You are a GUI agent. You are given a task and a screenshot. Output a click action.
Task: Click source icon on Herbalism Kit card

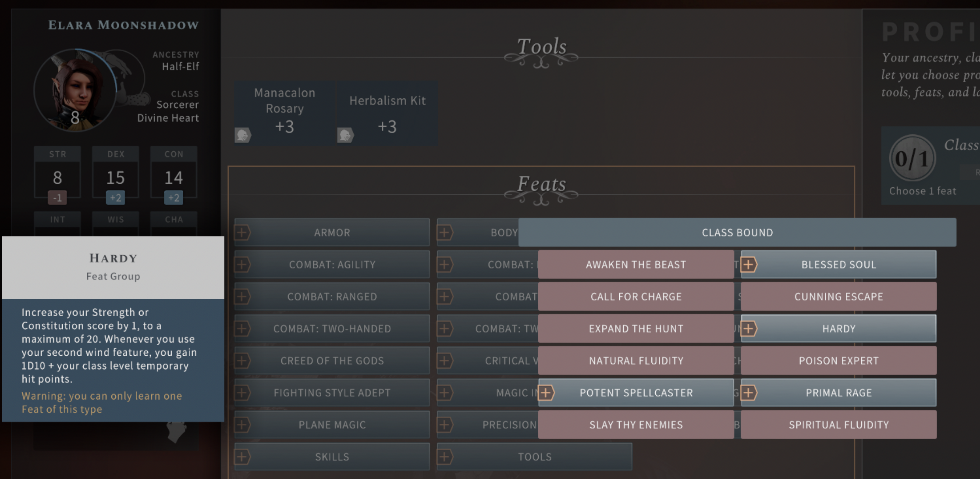click(x=345, y=135)
